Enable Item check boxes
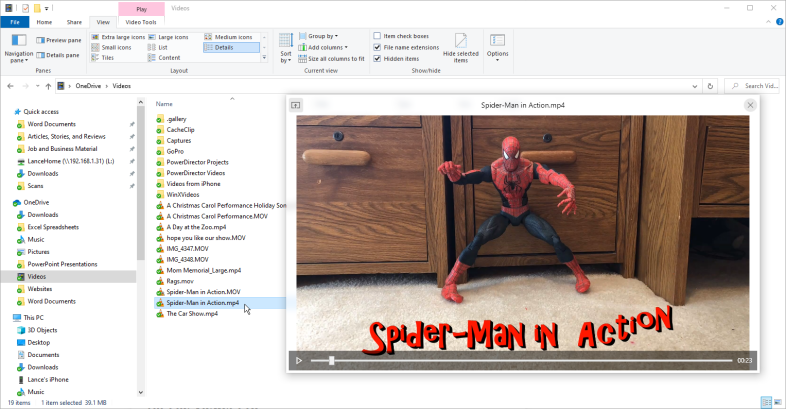 tap(377, 36)
